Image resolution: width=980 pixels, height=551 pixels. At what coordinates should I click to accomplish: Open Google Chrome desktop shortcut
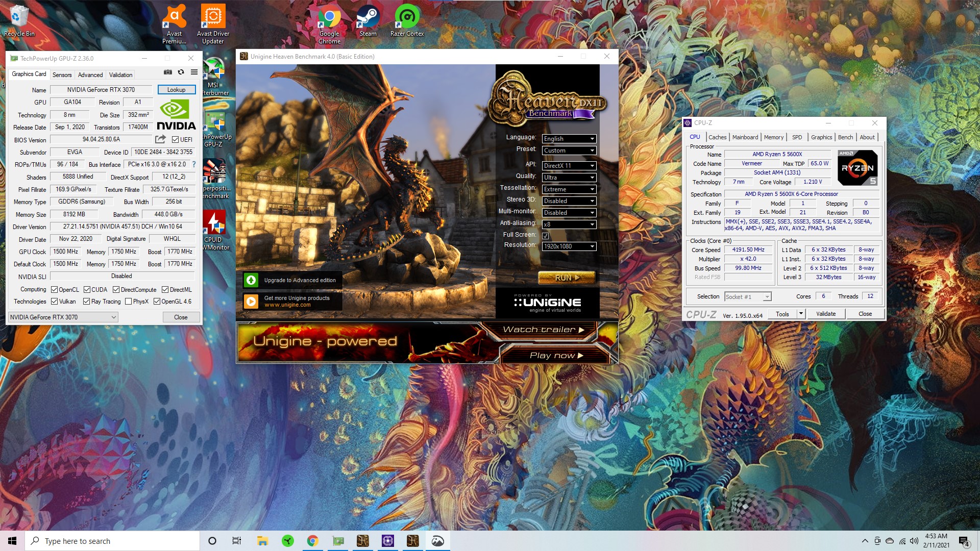coord(329,24)
